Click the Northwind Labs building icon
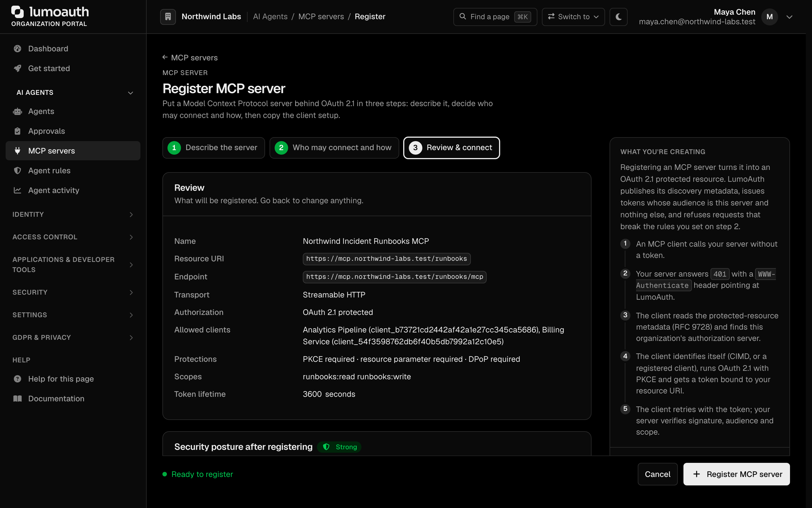Image resolution: width=812 pixels, height=508 pixels. pyautogui.click(x=168, y=16)
